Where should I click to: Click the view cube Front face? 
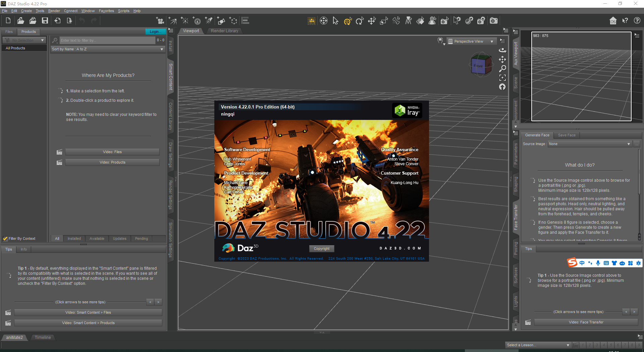click(x=478, y=66)
